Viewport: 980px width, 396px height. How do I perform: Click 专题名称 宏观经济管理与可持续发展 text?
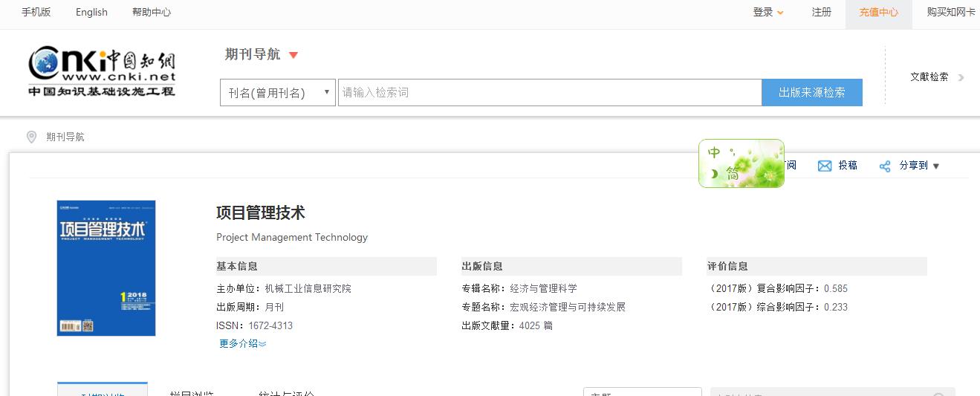[543, 307]
